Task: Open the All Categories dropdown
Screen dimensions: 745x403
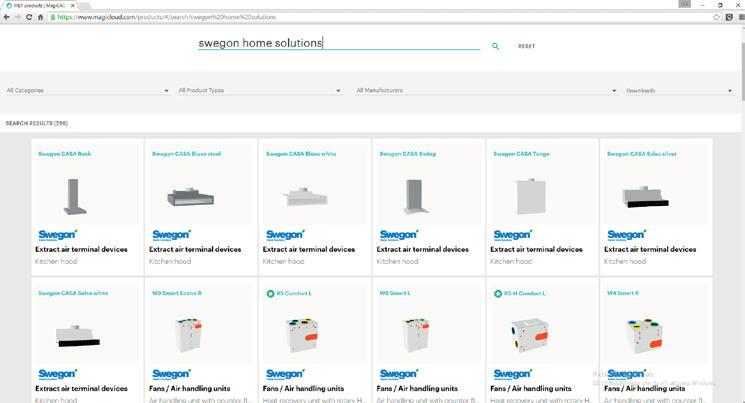Action: click(87, 90)
